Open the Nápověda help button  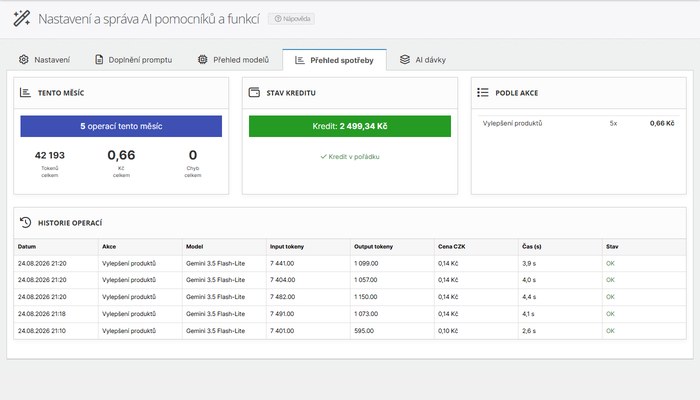(292, 19)
